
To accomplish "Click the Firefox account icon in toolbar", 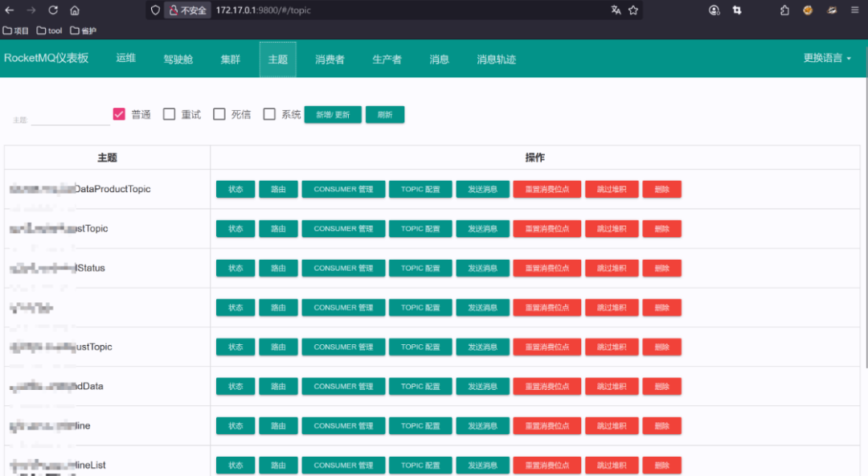I will tap(714, 10).
